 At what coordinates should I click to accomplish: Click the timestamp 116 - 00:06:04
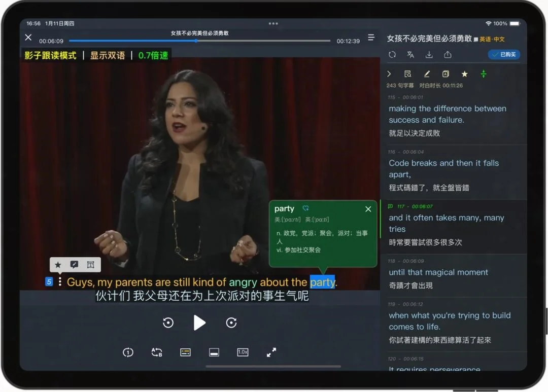click(405, 152)
